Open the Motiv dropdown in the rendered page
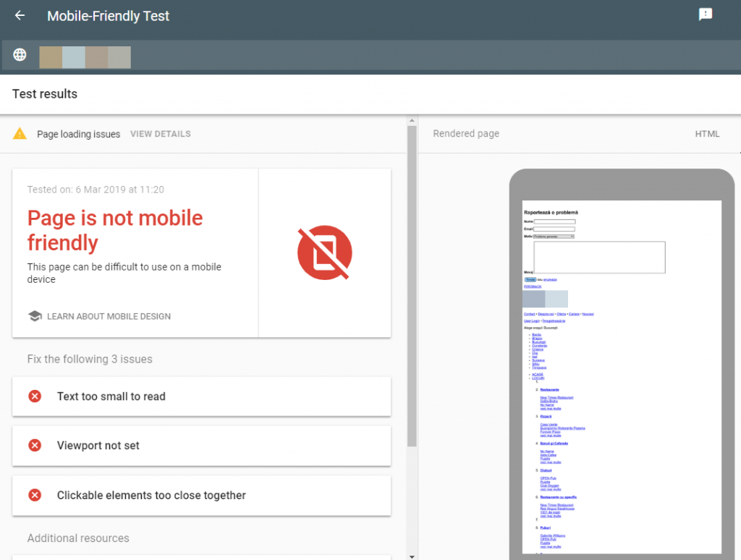 (x=554, y=237)
